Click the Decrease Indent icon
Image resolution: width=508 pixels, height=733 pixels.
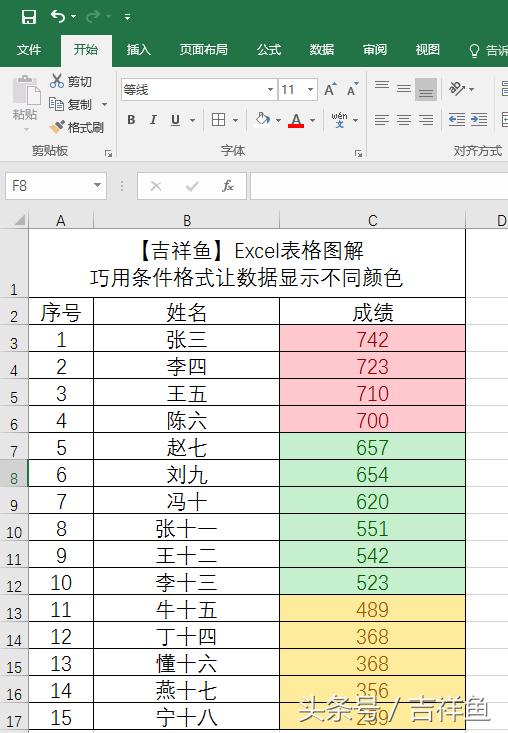[457, 120]
